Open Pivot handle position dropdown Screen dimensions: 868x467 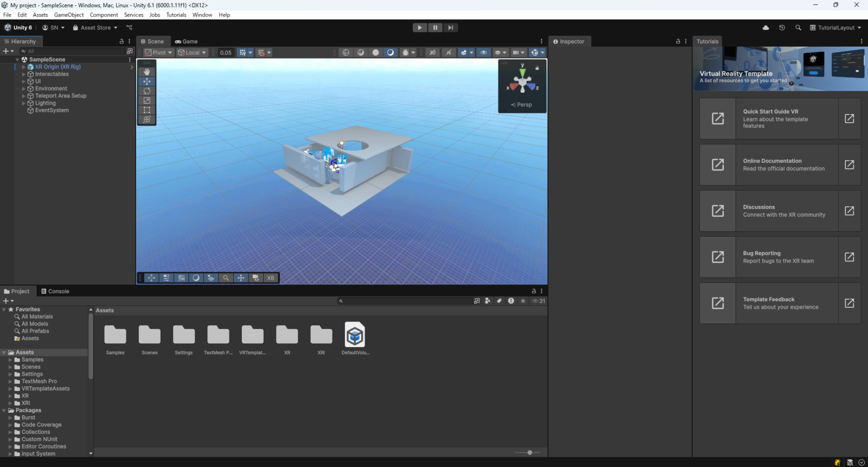click(158, 53)
